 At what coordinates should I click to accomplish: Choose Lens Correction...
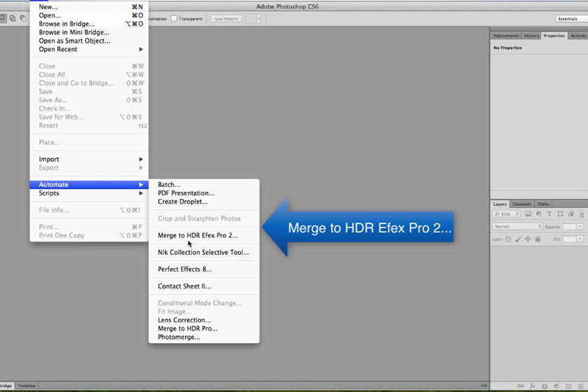[204, 320]
